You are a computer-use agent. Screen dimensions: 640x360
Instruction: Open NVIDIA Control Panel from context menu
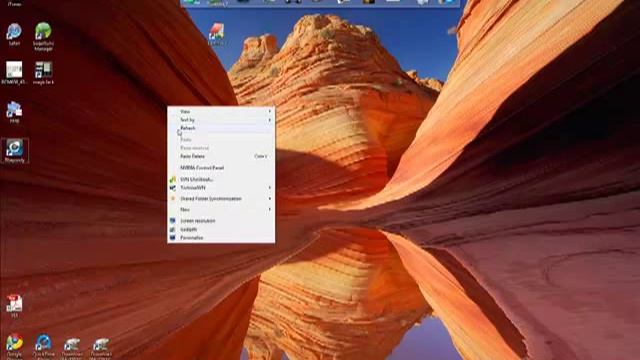pyautogui.click(x=221, y=168)
